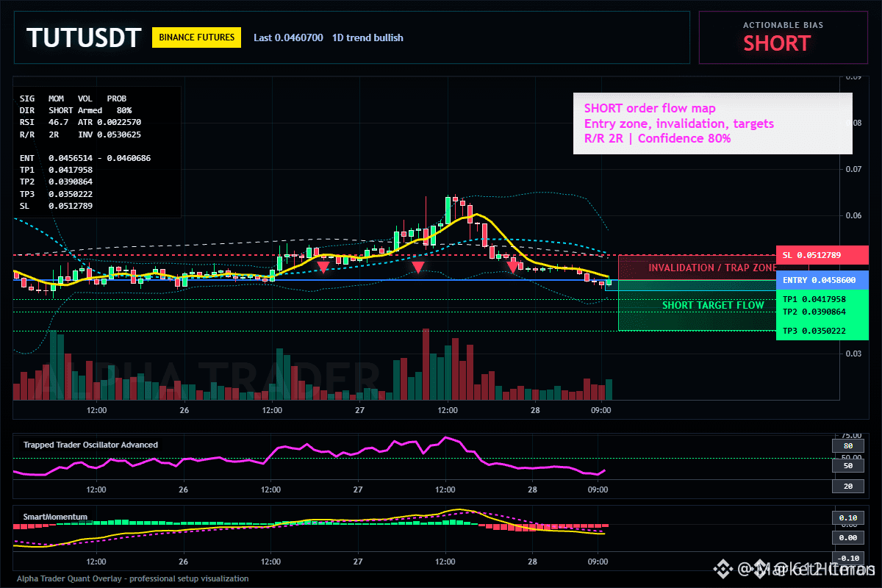Click the Trapped Trader Oscillator Advanced title
The width and height of the screenshot is (882, 588).
click(90, 445)
